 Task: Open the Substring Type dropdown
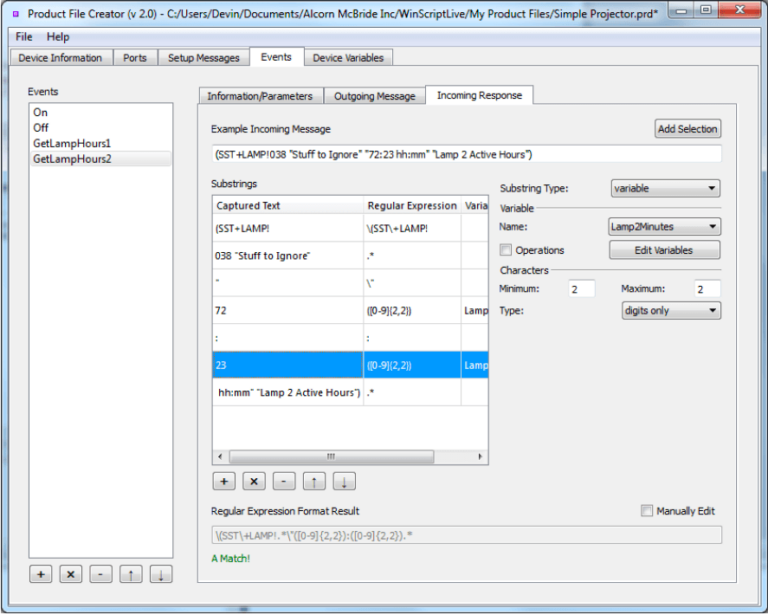[x=665, y=188]
